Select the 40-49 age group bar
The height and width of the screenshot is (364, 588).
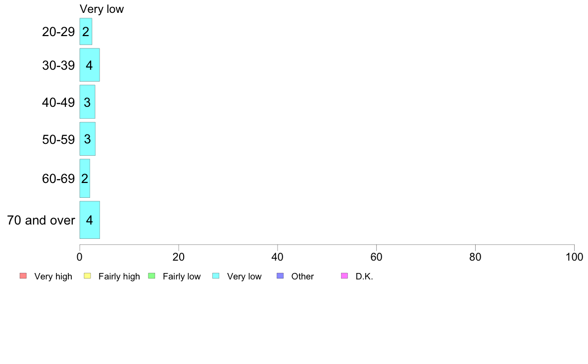88,102
